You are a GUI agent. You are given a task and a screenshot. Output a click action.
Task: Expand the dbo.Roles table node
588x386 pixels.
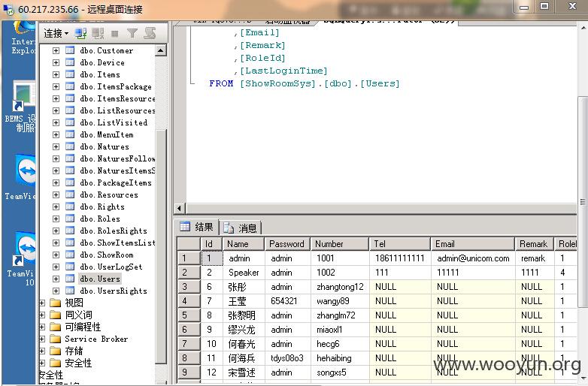pos(56,219)
